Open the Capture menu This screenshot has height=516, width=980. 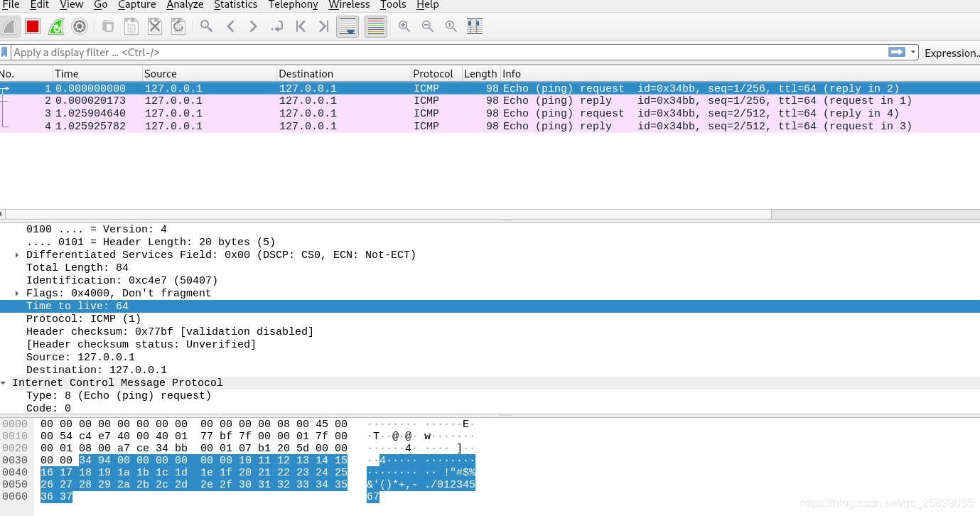point(137,5)
